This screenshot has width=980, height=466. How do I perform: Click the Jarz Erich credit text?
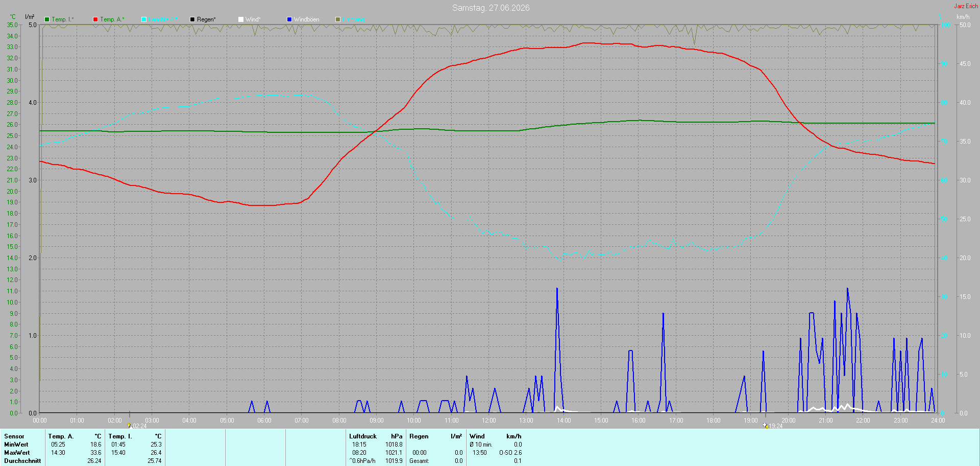966,6
